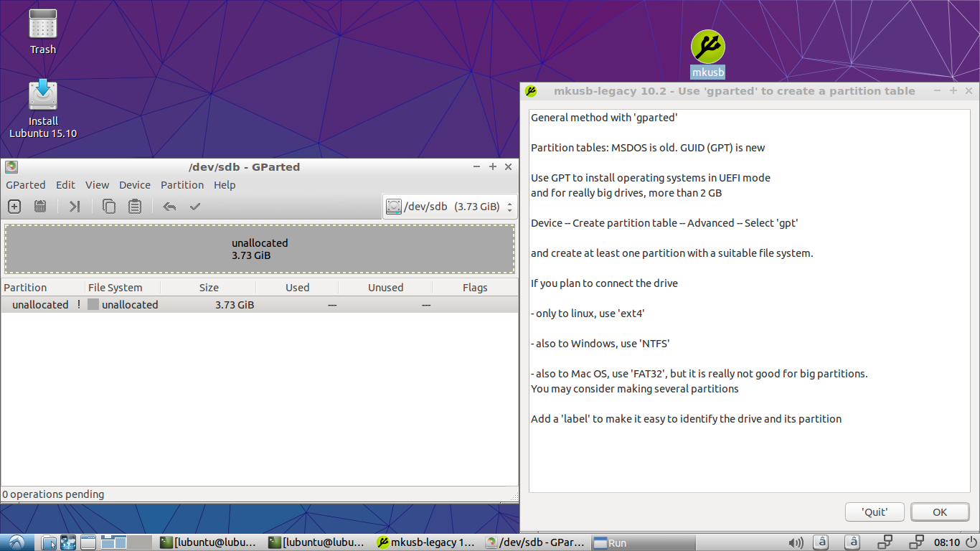Click the Resize/Move partition toolbar icon
Image resolution: width=980 pixels, height=551 pixels.
(75, 207)
